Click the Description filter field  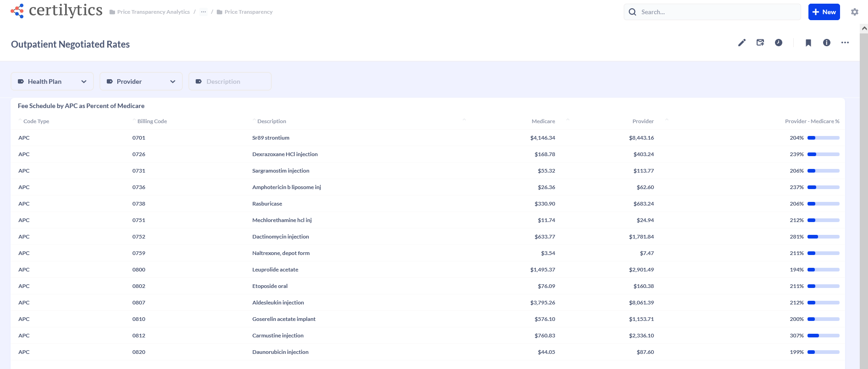point(230,81)
